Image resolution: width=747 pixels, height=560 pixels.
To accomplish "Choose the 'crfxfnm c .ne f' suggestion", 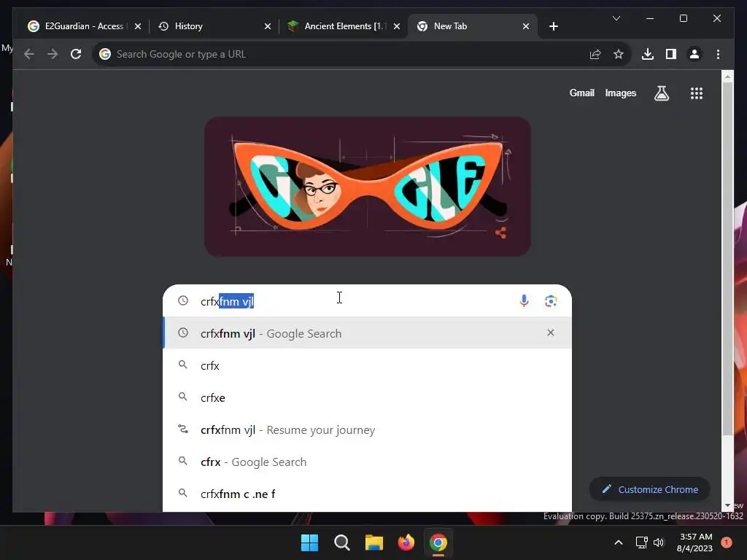I will pos(367,494).
